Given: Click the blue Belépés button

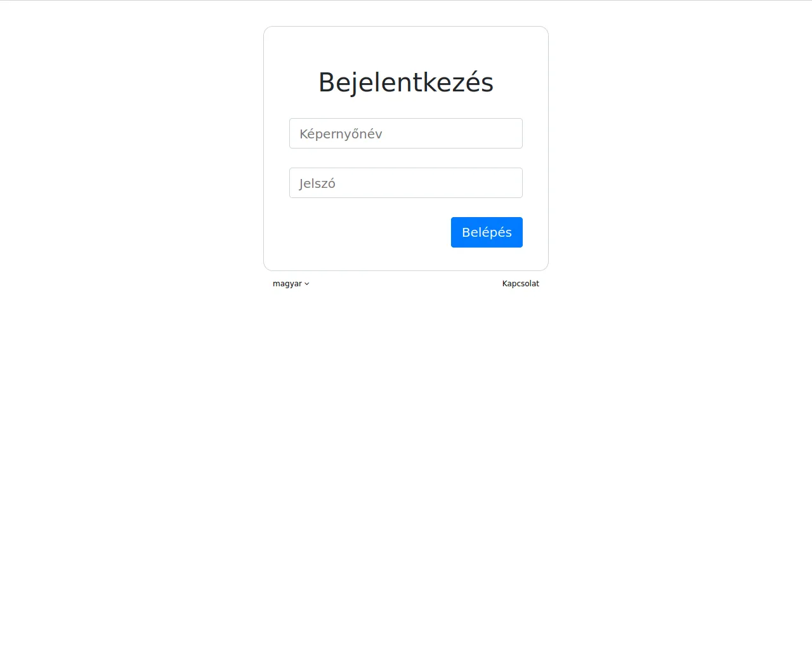Looking at the screenshot, I should pyautogui.click(x=487, y=232).
